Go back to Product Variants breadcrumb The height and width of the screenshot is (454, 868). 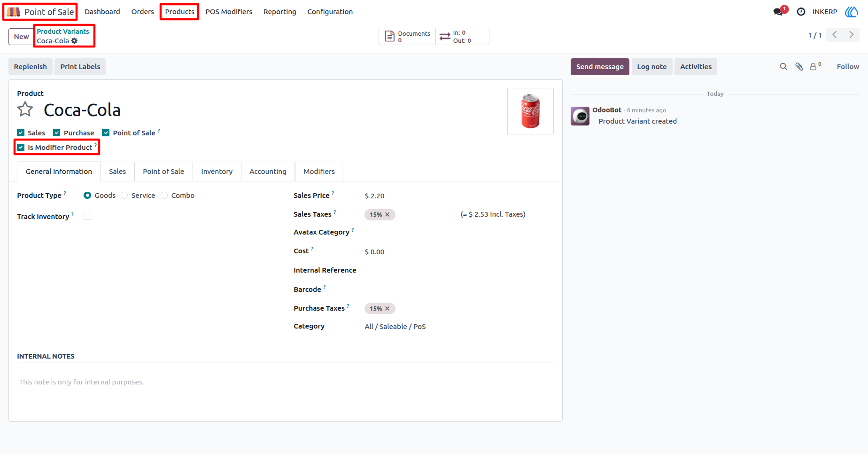[63, 31]
